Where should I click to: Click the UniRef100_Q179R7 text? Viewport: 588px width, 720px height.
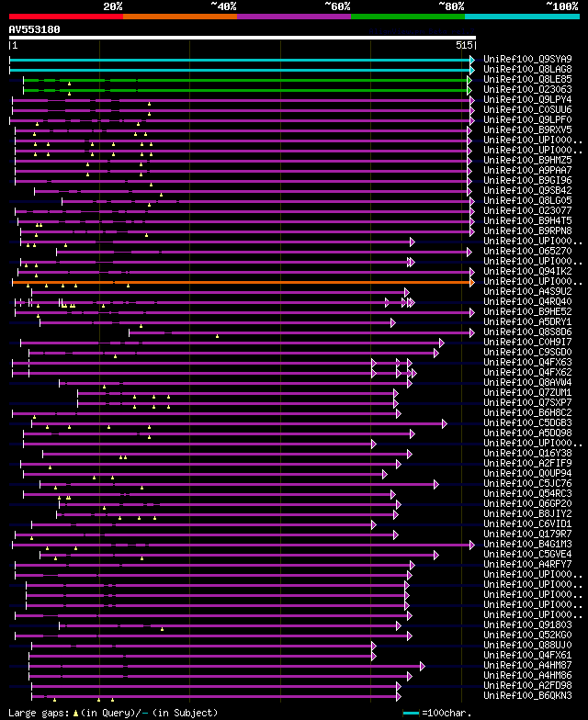click(x=527, y=534)
